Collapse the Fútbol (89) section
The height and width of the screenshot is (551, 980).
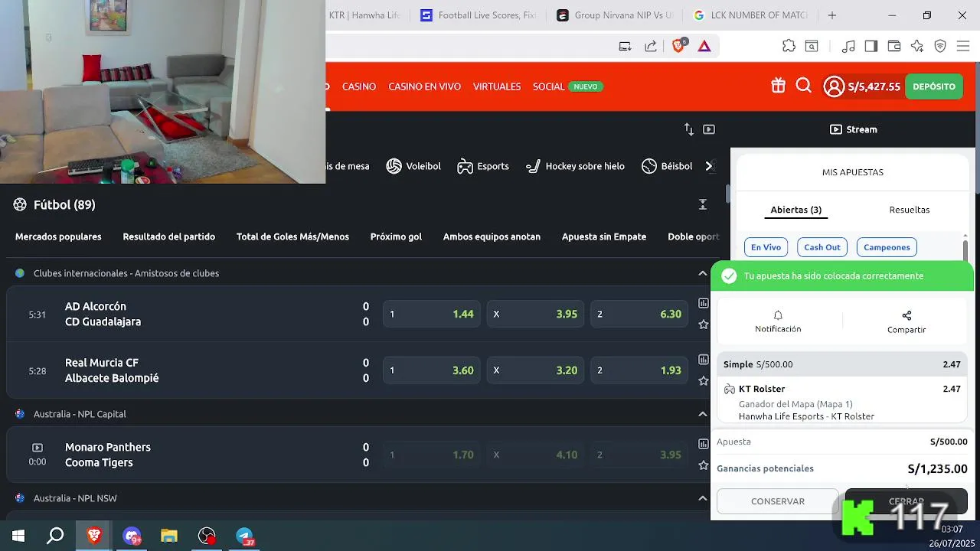(x=703, y=204)
